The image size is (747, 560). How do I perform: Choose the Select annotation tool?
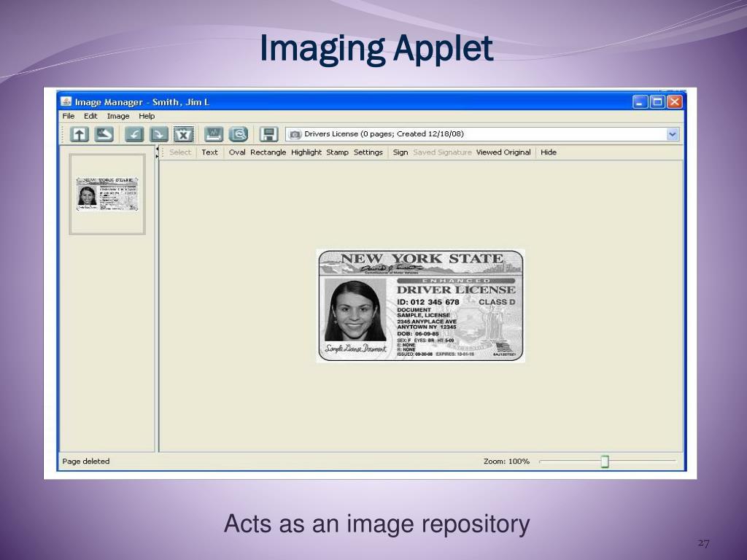(180, 152)
